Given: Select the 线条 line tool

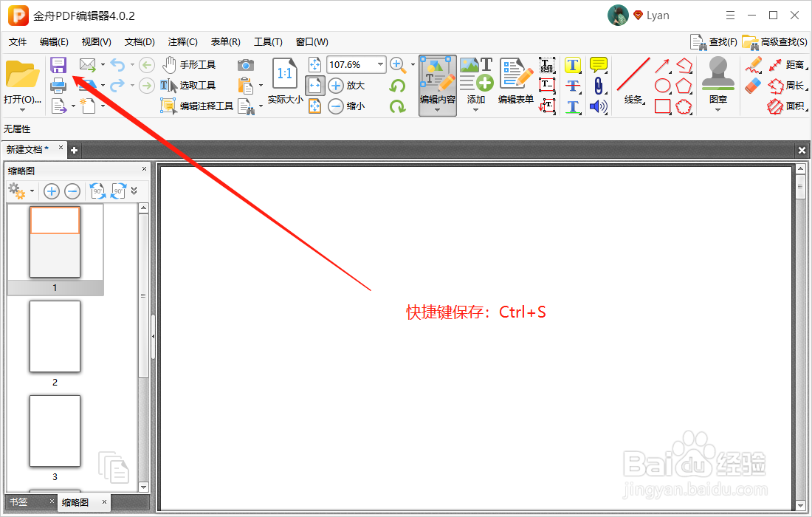Looking at the screenshot, I should click(x=633, y=81).
